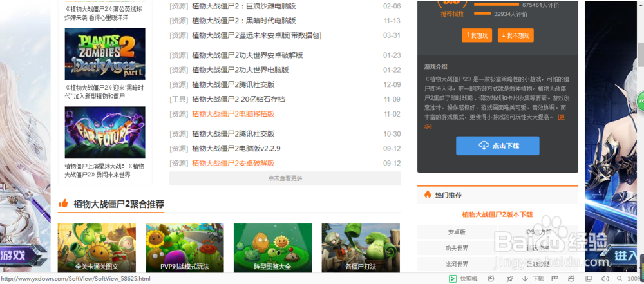Click the blue 点击下载 button
The height and width of the screenshot is (284, 644).
497,146
